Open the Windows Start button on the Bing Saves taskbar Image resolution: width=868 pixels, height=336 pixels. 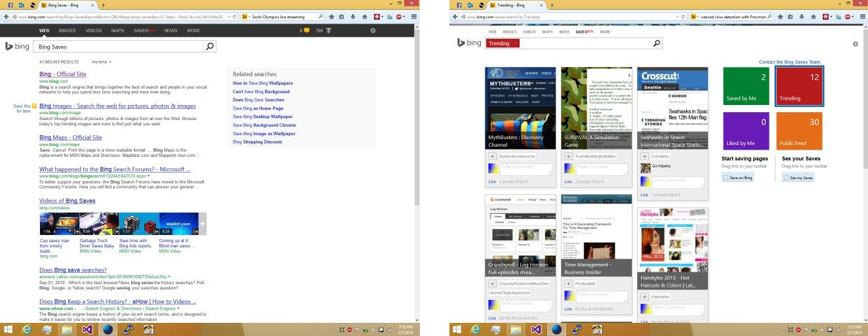pyautogui.click(x=7, y=329)
